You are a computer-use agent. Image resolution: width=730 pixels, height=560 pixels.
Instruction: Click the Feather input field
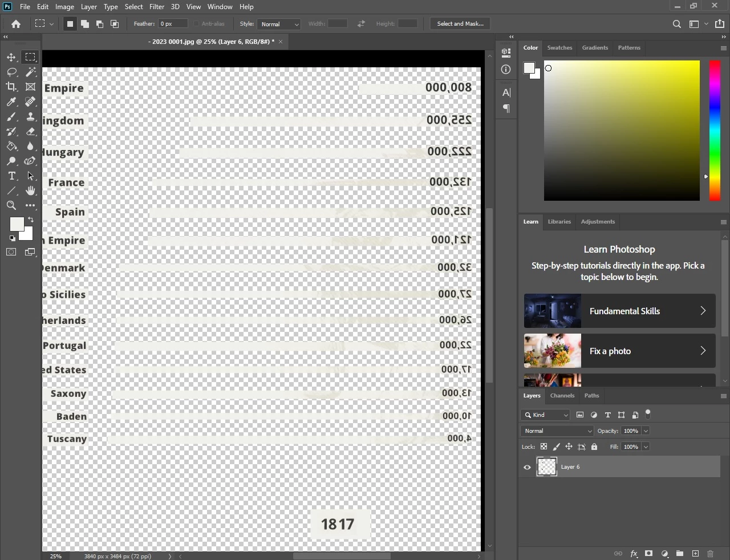point(173,24)
